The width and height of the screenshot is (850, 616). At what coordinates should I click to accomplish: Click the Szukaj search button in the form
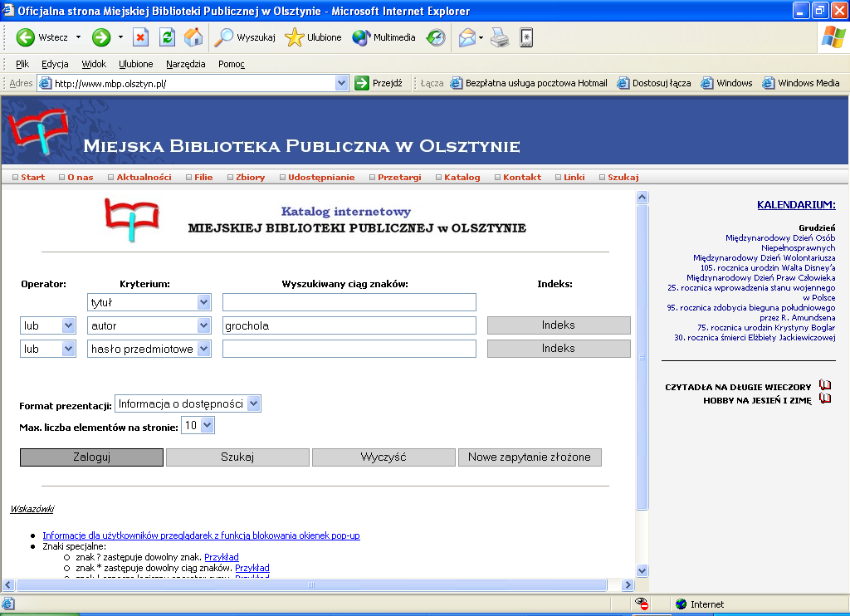pyautogui.click(x=237, y=457)
